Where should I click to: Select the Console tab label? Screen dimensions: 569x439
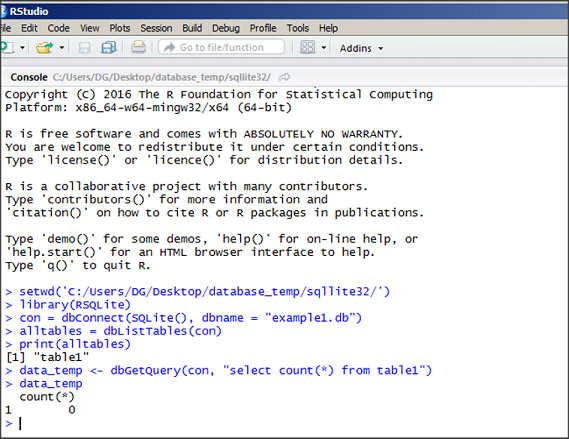click(x=29, y=77)
